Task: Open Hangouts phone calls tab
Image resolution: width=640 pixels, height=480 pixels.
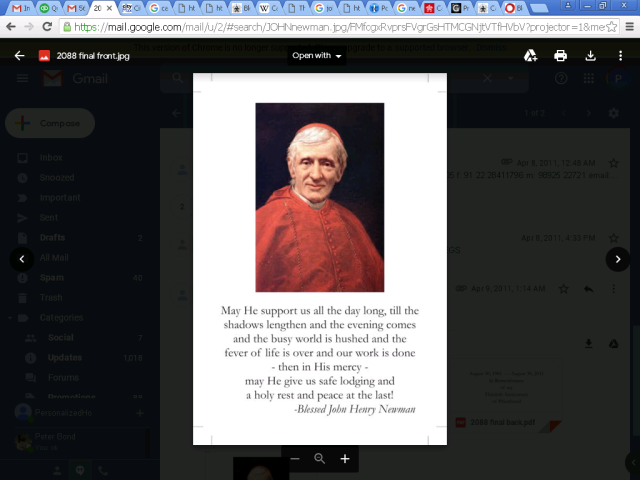Action: [x=103, y=471]
